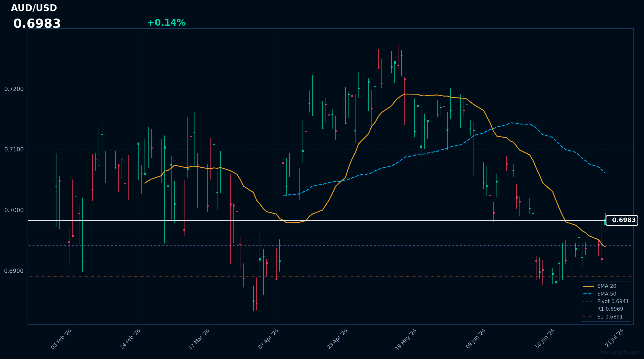Click the 07 Apr '26 date label

pos(268,339)
